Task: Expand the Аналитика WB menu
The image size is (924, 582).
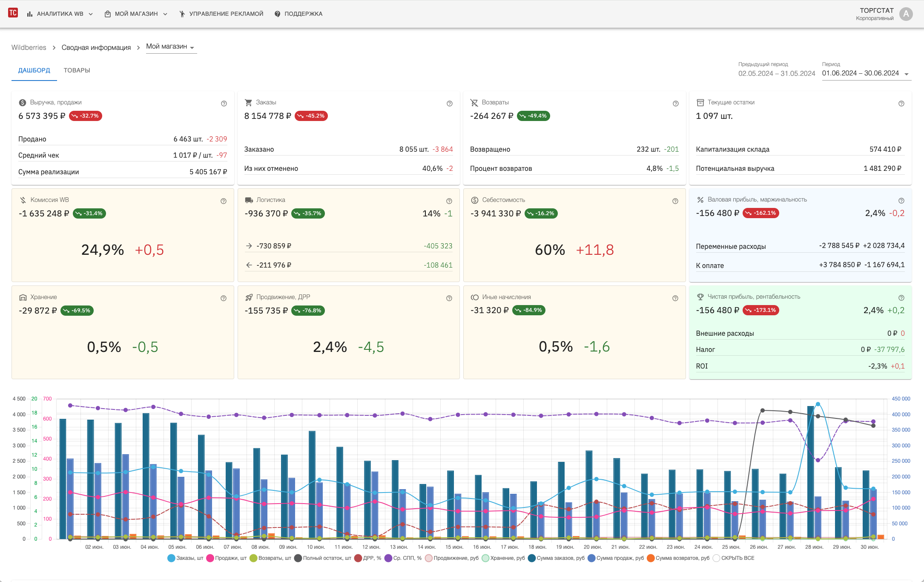Action: coord(60,14)
